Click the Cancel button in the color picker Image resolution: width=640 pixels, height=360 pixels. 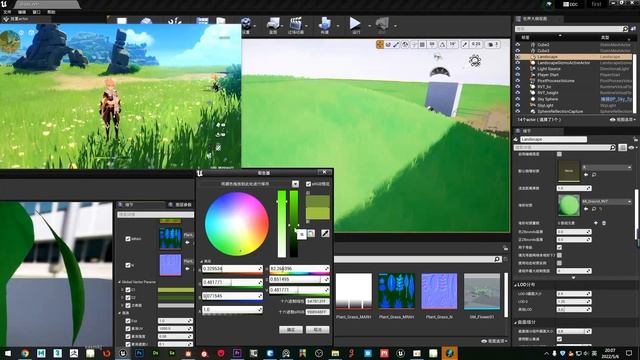(317, 329)
